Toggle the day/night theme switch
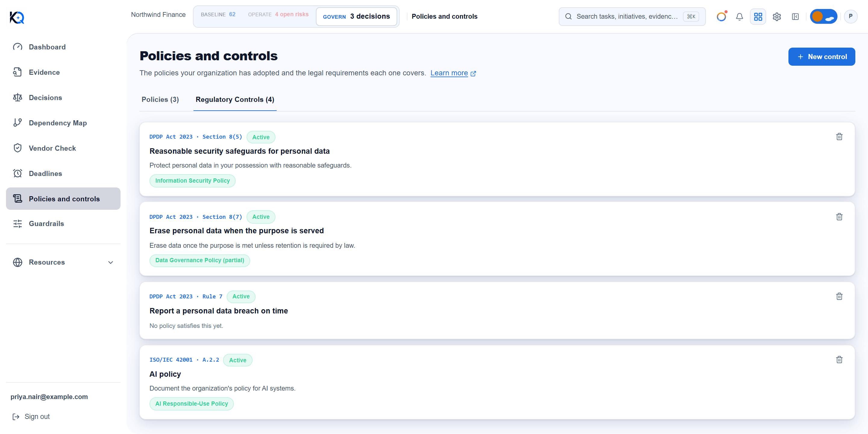This screenshot has height=434, width=868. tap(823, 17)
